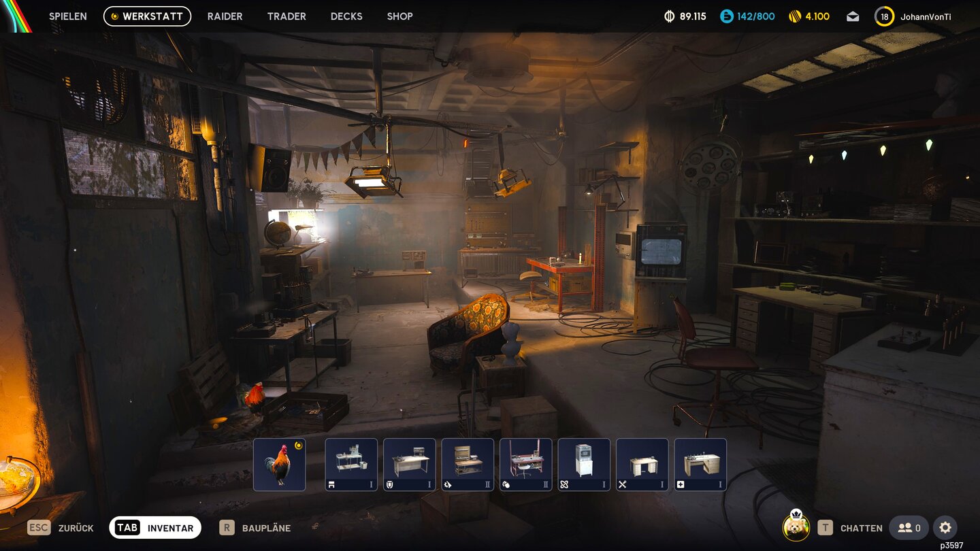The width and height of the screenshot is (980, 551).
Task: Open the utility bench with crossed tools
Action: [642, 465]
